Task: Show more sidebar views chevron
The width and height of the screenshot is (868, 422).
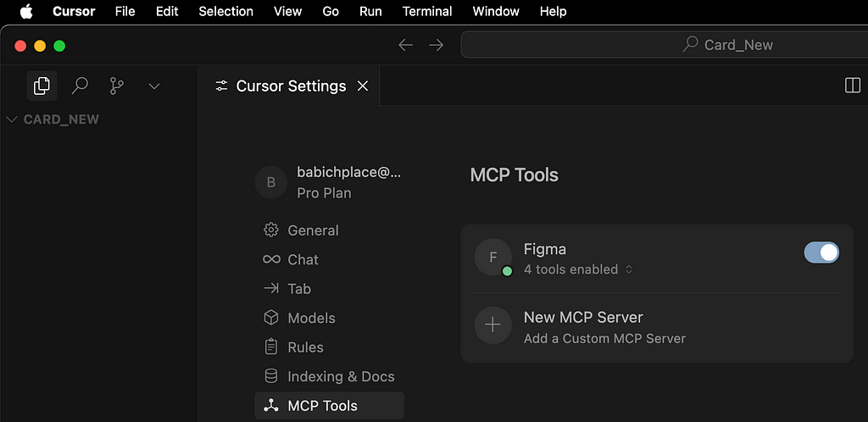Action: (x=154, y=86)
